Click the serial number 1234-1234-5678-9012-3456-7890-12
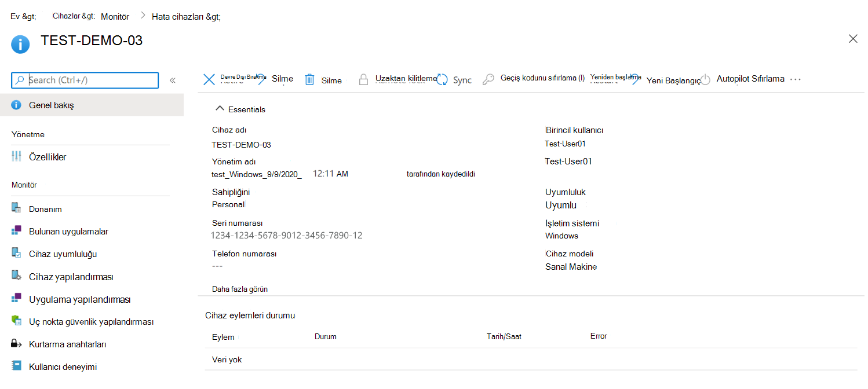 287,235
